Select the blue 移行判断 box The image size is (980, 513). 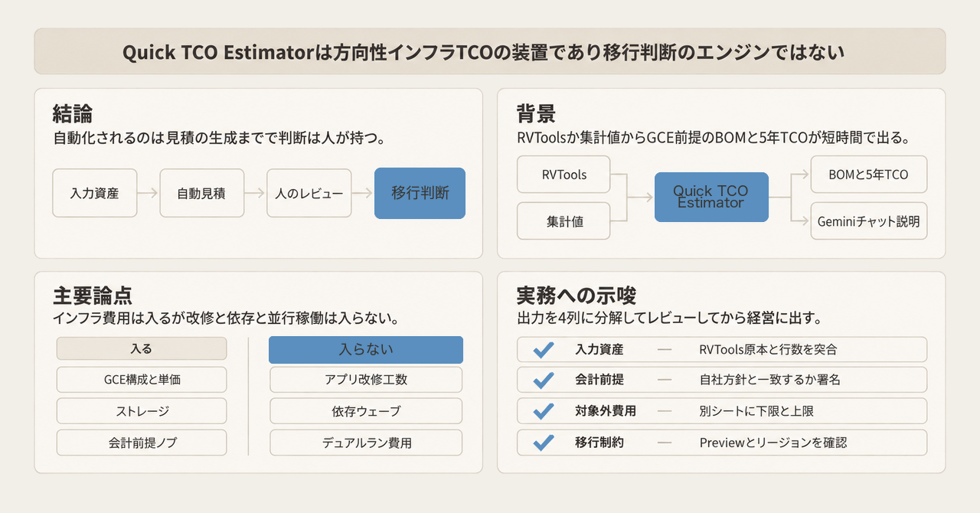420,193
